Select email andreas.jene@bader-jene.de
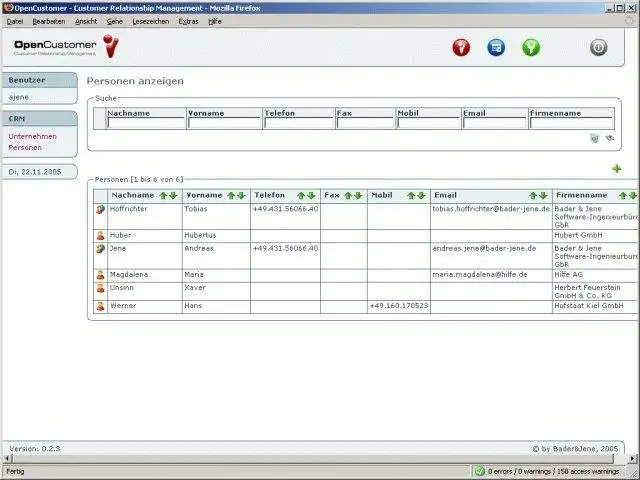Screen dimensions: 640x480 [x=484, y=249]
